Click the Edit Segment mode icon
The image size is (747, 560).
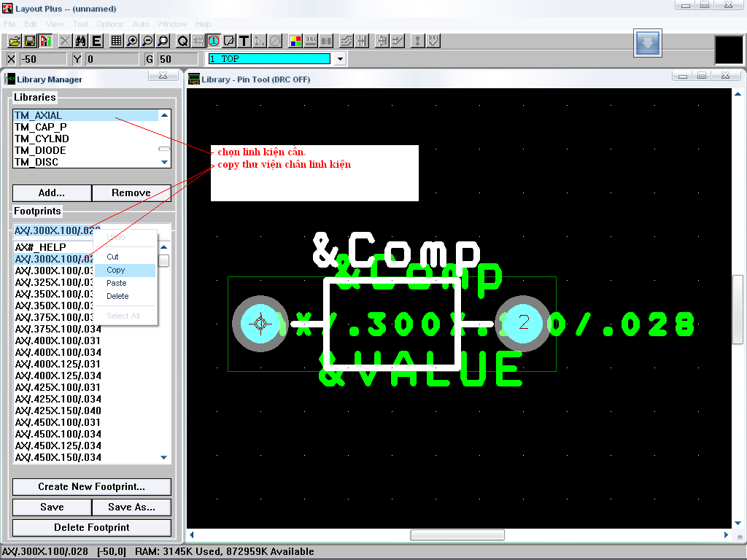pyautogui.click(x=382, y=42)
